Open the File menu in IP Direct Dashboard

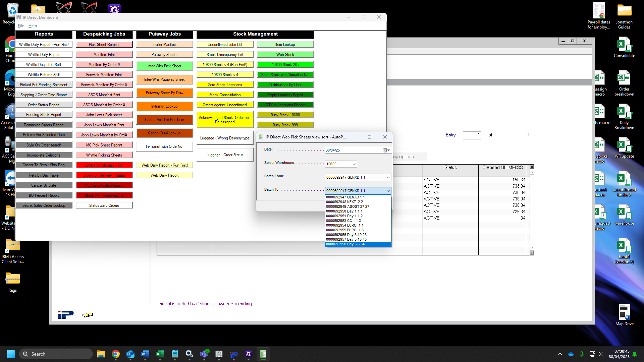tap(21, 26)
